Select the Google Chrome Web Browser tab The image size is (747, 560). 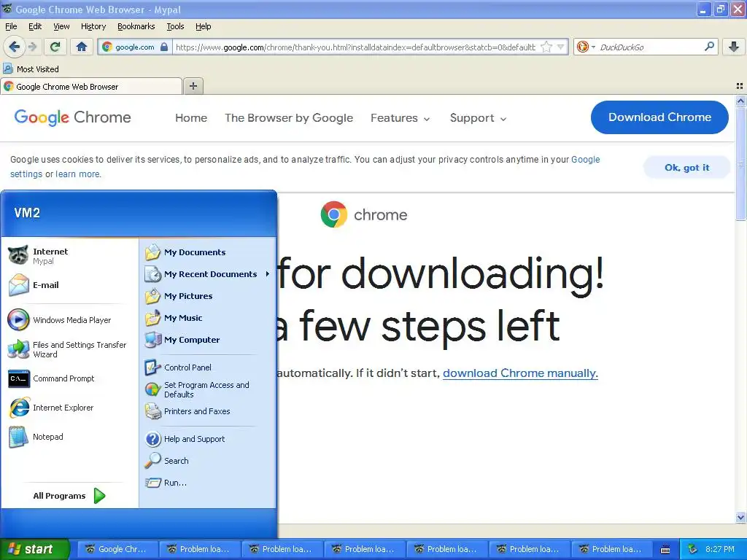tap(90, 86)
